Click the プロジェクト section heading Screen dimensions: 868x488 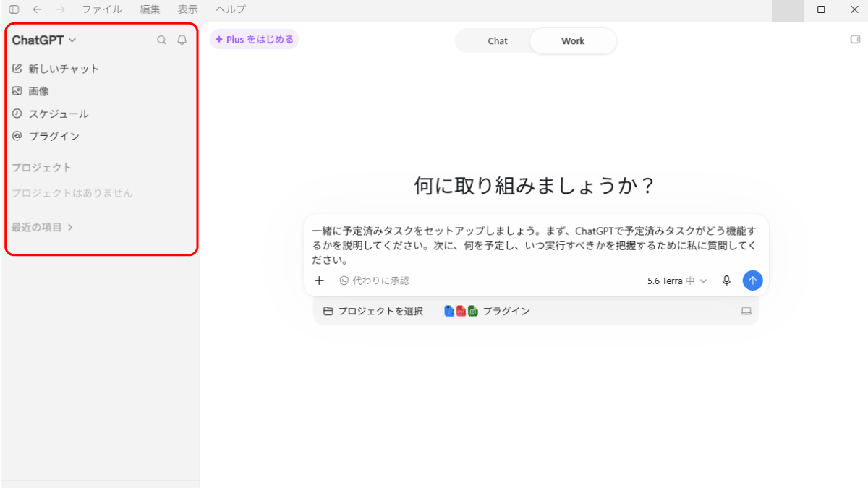[42, 168]
